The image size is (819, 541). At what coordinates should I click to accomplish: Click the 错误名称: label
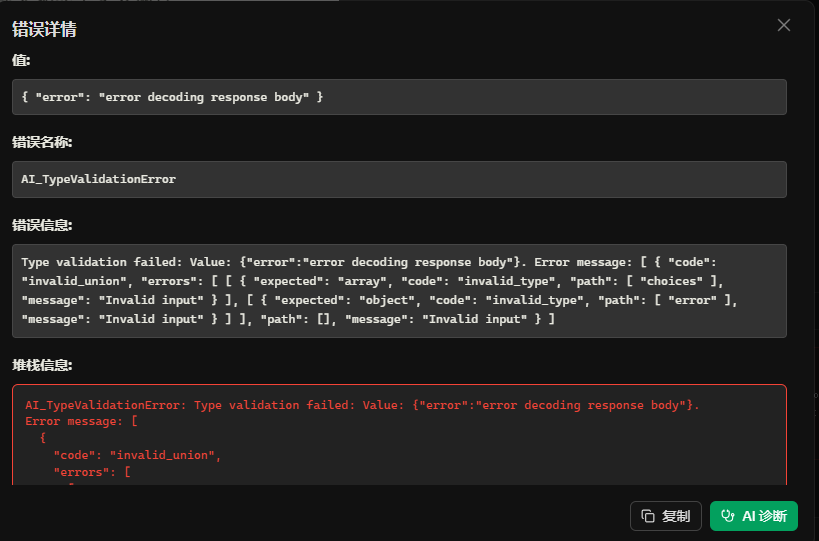point(42,142)
